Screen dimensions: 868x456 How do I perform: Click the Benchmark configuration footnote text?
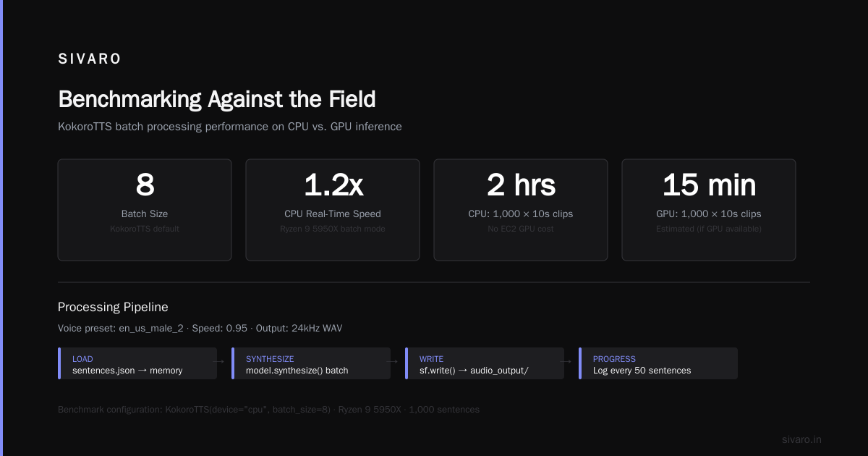(x=268, y=410)
